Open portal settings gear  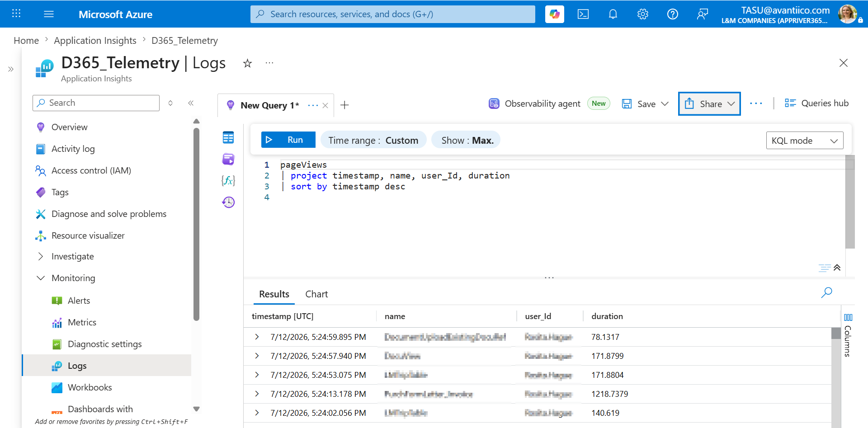pos(643,14)
